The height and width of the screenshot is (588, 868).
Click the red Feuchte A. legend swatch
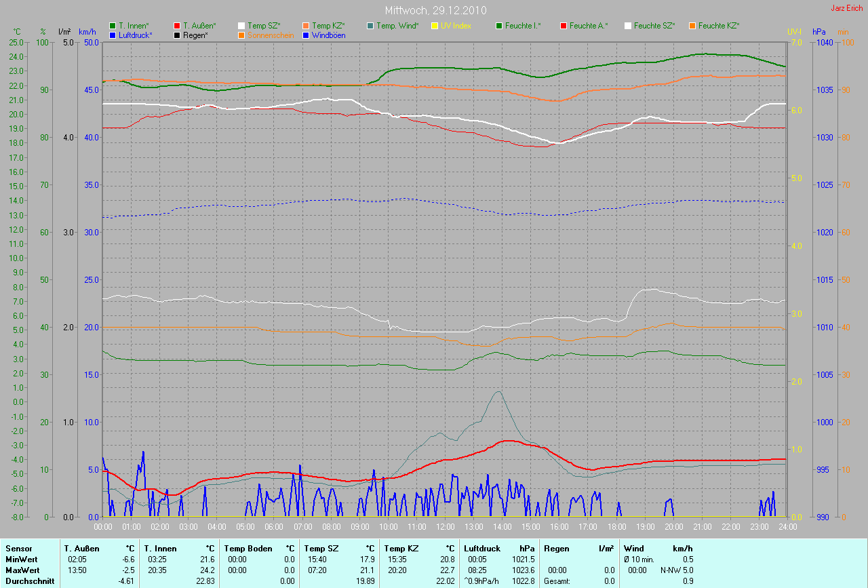(x=564, y=26)
